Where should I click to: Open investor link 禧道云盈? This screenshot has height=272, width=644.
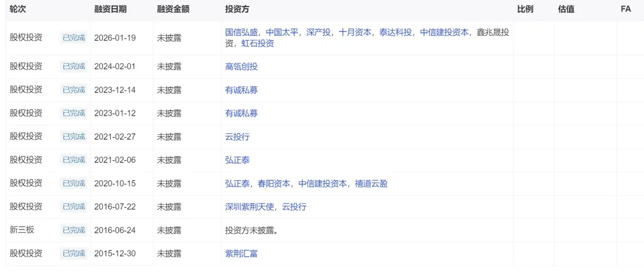click(371, 184)
